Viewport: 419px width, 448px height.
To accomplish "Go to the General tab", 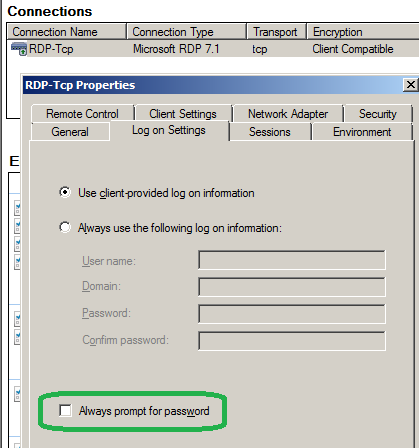I will (70, 132).
